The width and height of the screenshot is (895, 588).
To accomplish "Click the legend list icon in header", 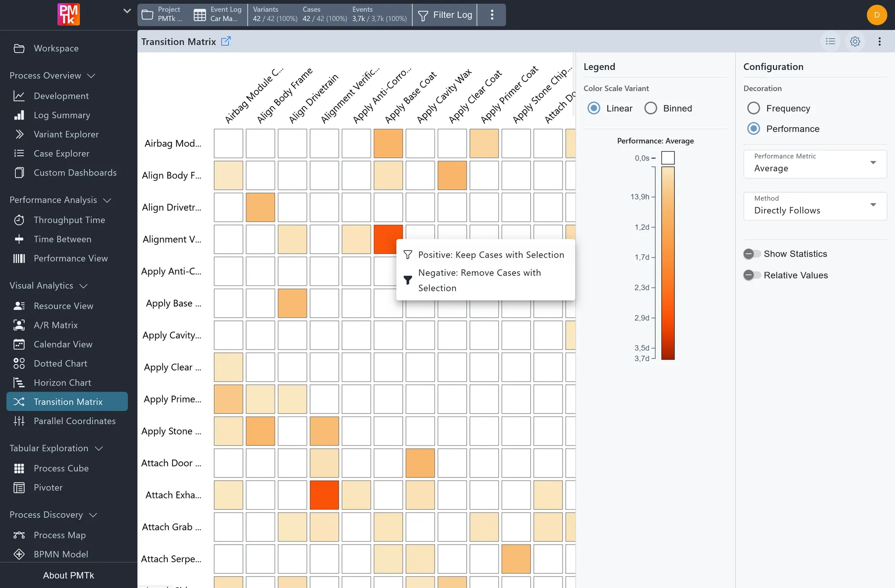I will (x=831, y=41).
